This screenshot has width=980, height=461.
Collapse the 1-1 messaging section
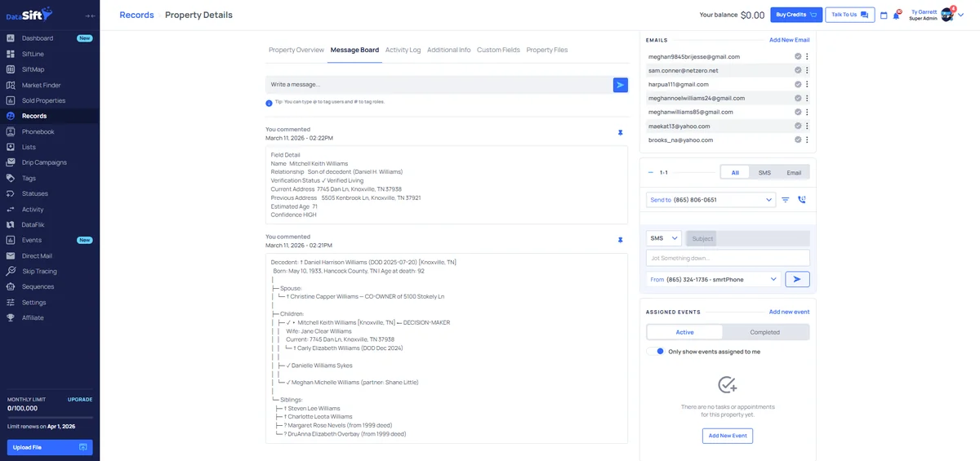point(650,172)
